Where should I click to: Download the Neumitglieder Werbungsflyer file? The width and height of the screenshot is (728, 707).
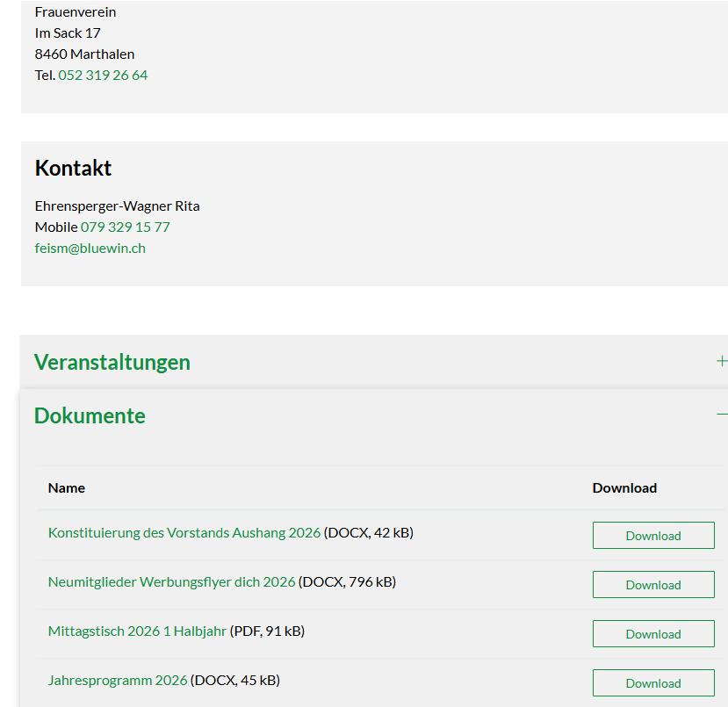(x=653, y=584)
